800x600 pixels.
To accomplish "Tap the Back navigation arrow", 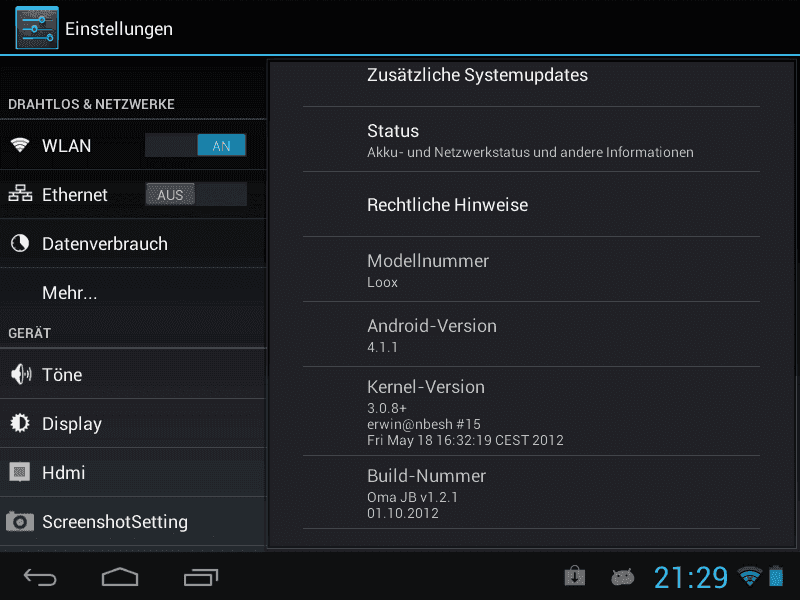I will pyautogui.click(x=40, y=577).
